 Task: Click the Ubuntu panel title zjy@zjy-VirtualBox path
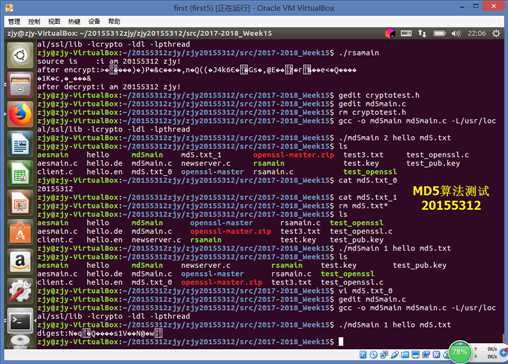[140, 33]
